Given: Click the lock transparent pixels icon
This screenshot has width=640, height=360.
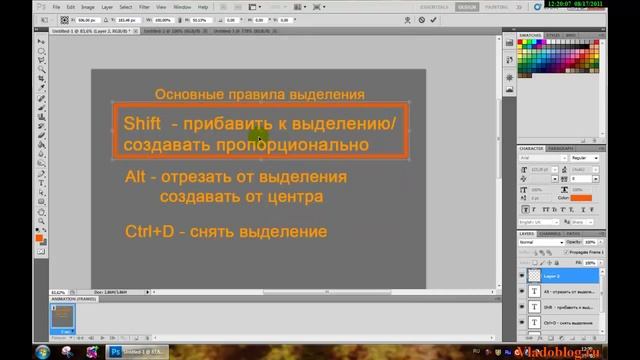Looking at the screenshot, I should point(535,263).
